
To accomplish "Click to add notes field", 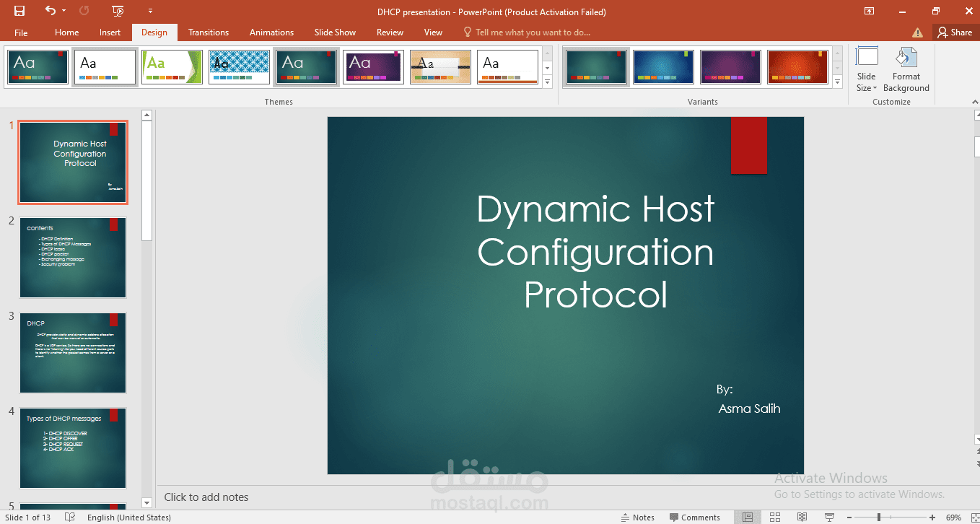I will coord(206,497).
